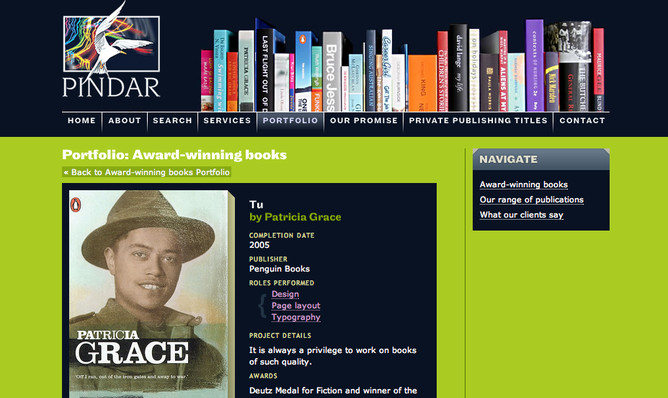668x398 pixels.
Task: Click the 'Tu' book title text
Action: 256,205
